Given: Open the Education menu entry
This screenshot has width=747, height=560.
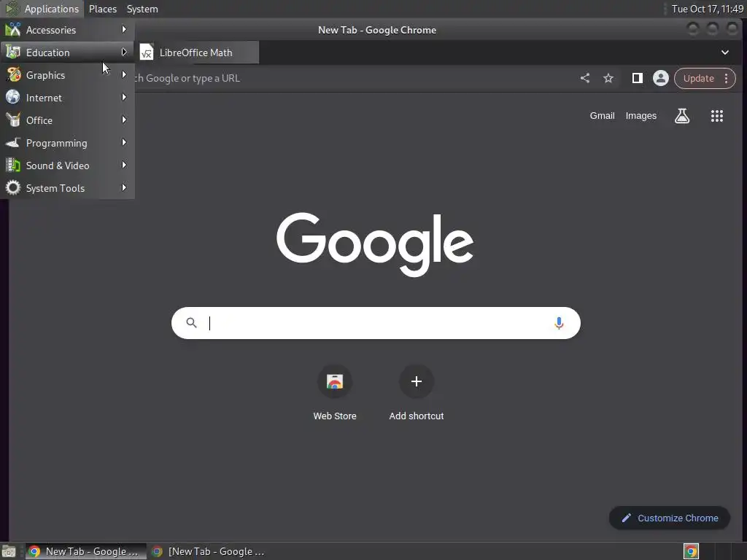Looking at the screenshot, I should pos(67,52).
